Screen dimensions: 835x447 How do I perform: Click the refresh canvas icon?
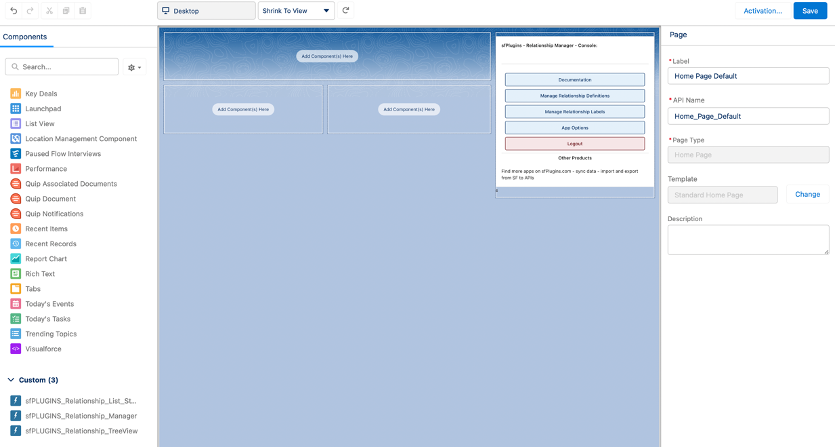click(x=346, y=10)
